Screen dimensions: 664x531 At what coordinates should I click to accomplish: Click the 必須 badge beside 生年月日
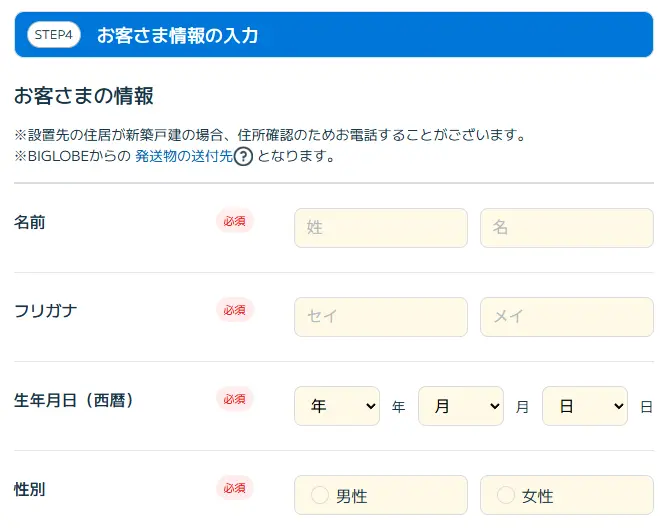(x=235, y=399)
